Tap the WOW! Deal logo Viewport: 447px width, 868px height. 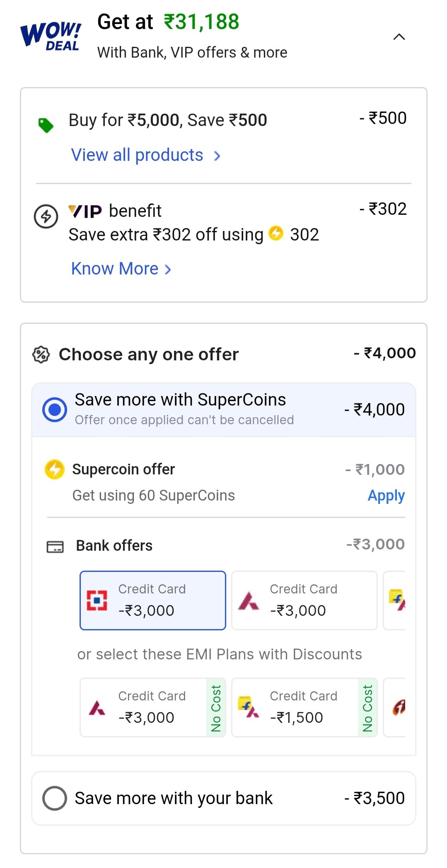pyautogui.click(x=51, y=36)
